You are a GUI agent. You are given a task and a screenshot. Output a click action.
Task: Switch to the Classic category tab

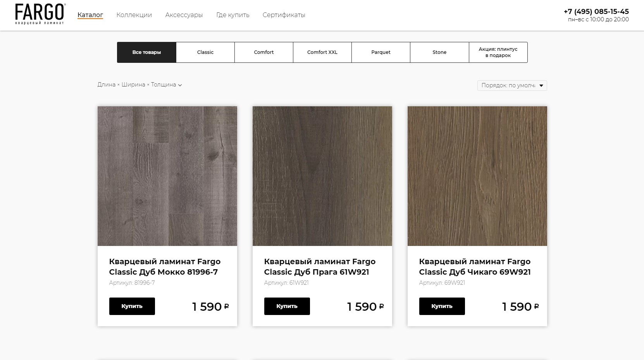[x=205, y=52]
